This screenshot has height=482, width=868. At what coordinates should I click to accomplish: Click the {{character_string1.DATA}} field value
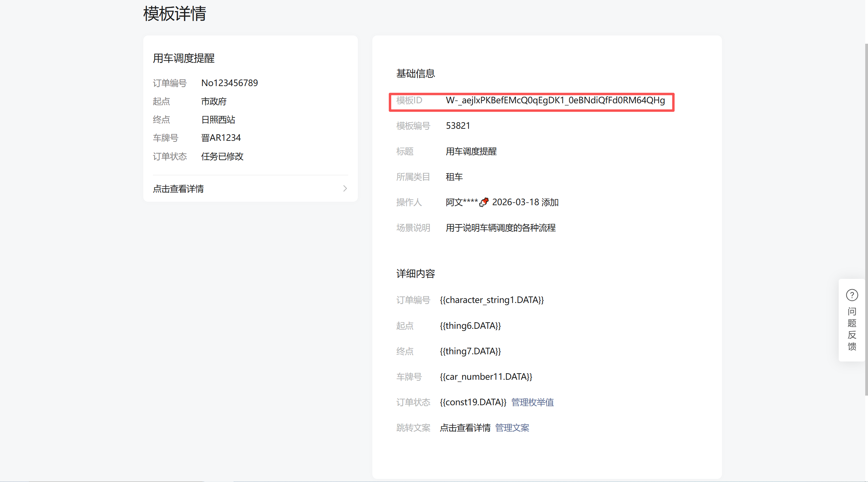click(492, 300)
